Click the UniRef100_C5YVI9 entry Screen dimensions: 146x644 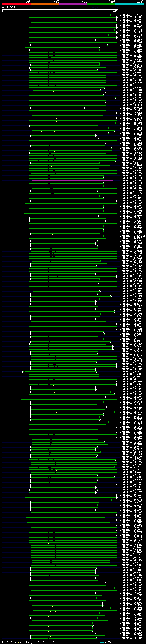pyautogui.click(x=131, y=77)
